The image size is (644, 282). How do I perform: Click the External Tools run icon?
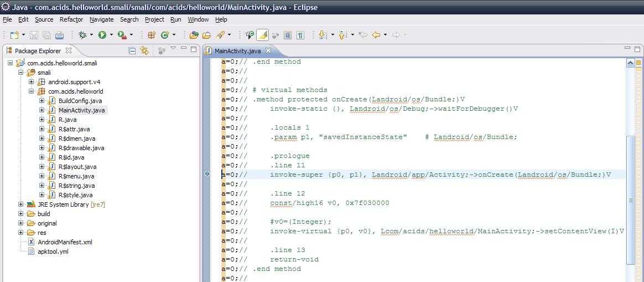(x=122, y=35)
